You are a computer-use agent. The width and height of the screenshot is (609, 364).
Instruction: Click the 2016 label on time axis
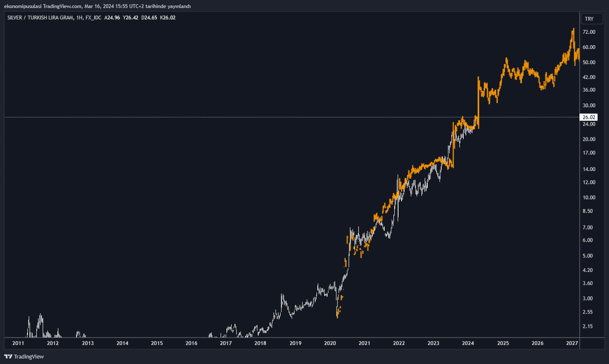point(191,343)
